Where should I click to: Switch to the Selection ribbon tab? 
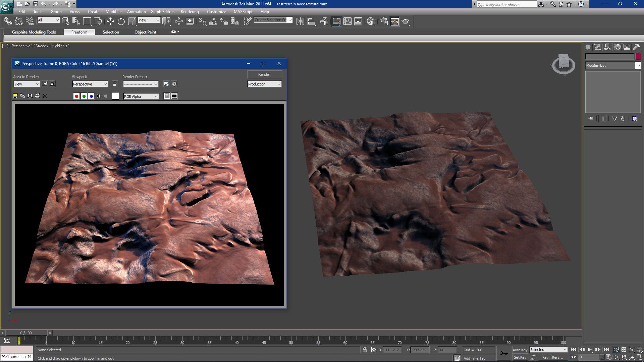(111, 32)
